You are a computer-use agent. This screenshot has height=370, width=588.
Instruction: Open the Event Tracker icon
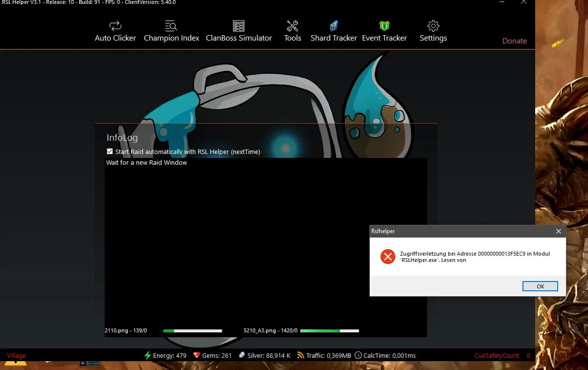(384, 26)
